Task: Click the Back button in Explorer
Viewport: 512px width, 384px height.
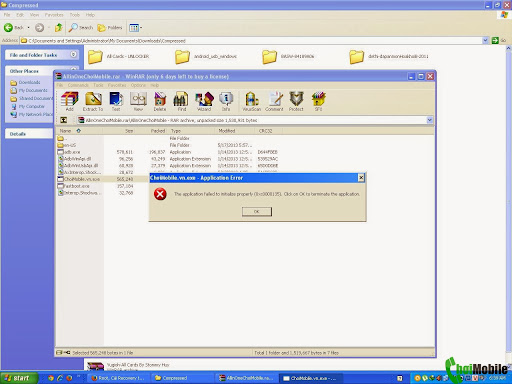Action: [14, 28]
